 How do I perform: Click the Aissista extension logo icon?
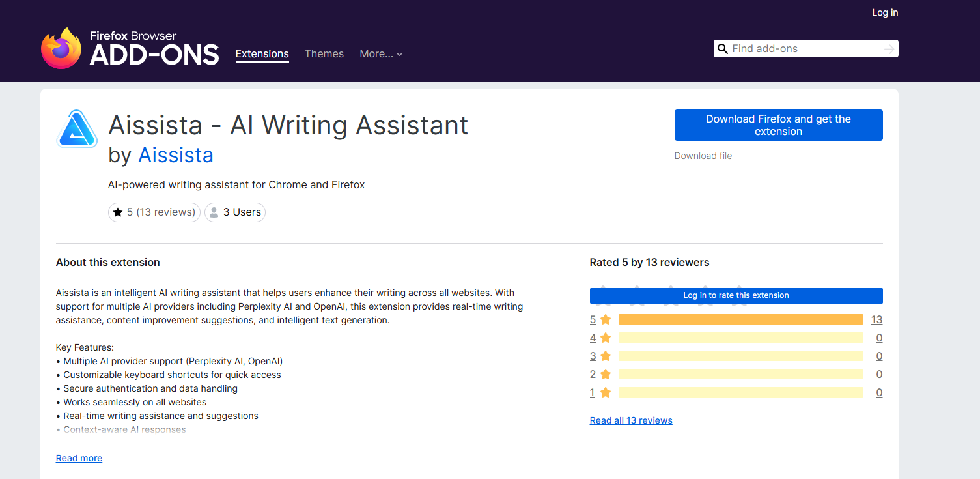pyautogui.click(x=77, y=129)
